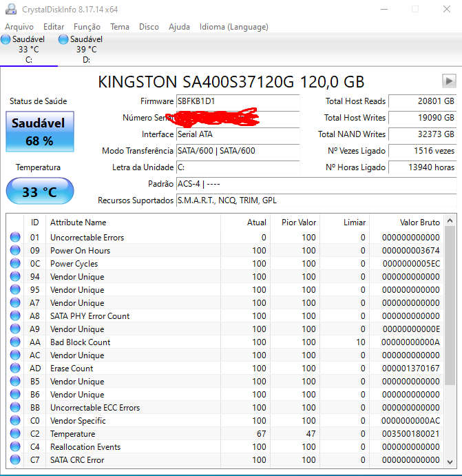Click the Modo Transferência SATA/600 field
The width and height of the screenshot is (462, 476).
click(x=238, y=151)
